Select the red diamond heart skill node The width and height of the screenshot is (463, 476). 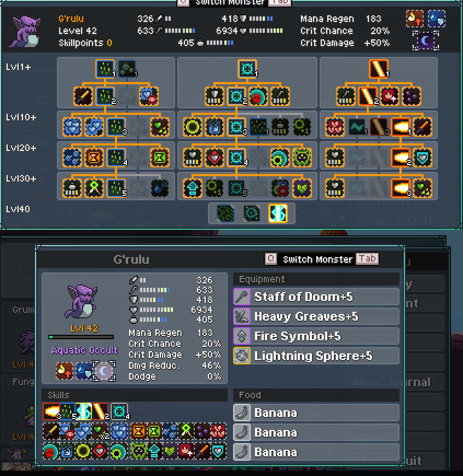[x=214, y=157]
